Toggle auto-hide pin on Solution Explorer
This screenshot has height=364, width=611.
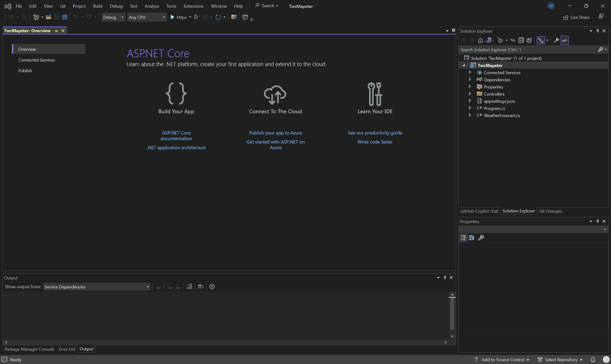coord(597,31)
